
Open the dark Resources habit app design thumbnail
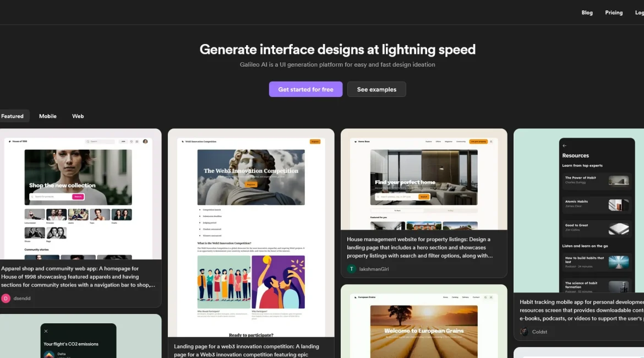point(578,210)
